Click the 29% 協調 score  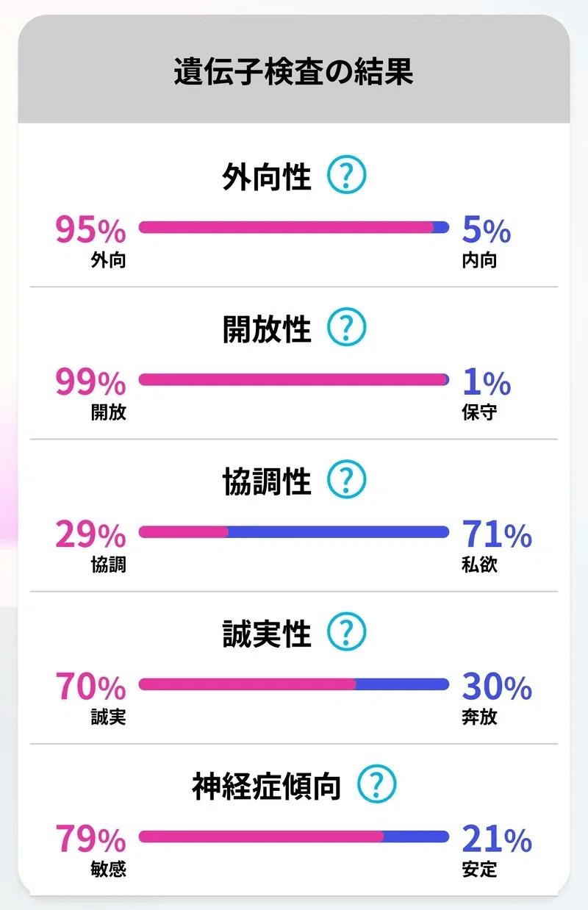pyautogui.click(x=91, y=545)
